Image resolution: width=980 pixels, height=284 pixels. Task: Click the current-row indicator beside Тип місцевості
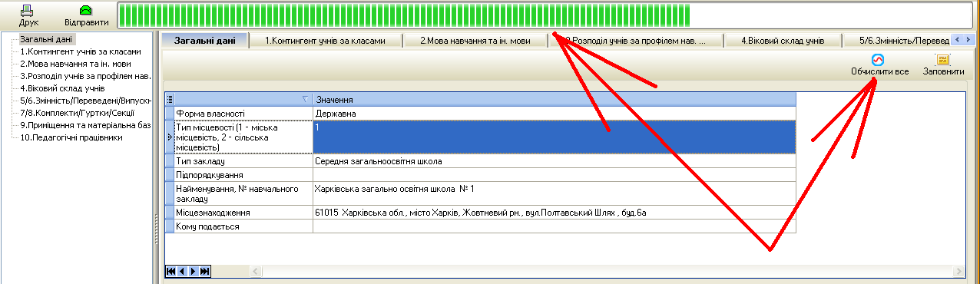coord(170,137)
